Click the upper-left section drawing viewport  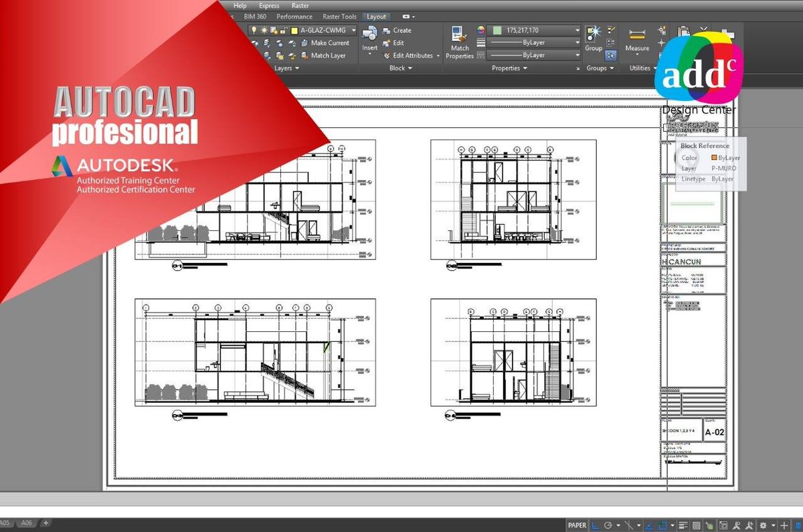pyautogui.click(x=255, y=199)
